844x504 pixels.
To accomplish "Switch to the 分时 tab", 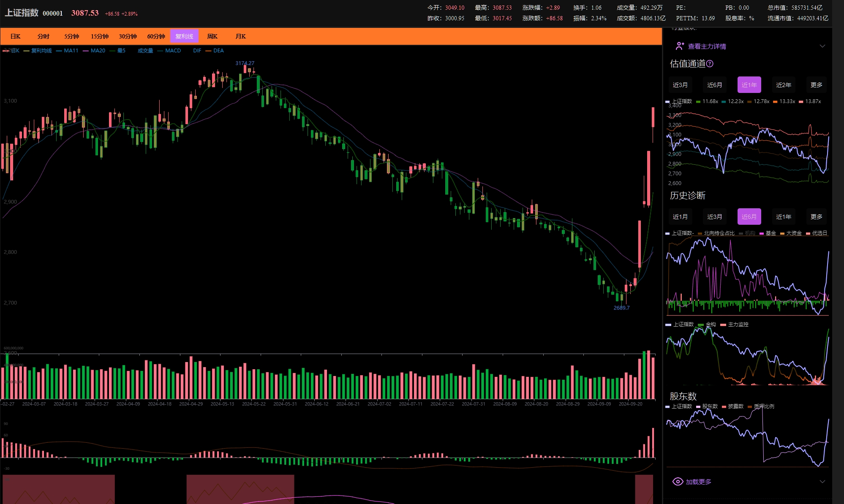I will pos(43,36).
